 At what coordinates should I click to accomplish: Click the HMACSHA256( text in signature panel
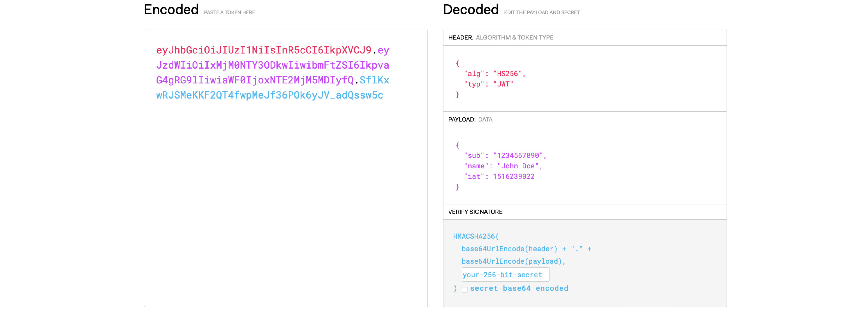(476, 236)
